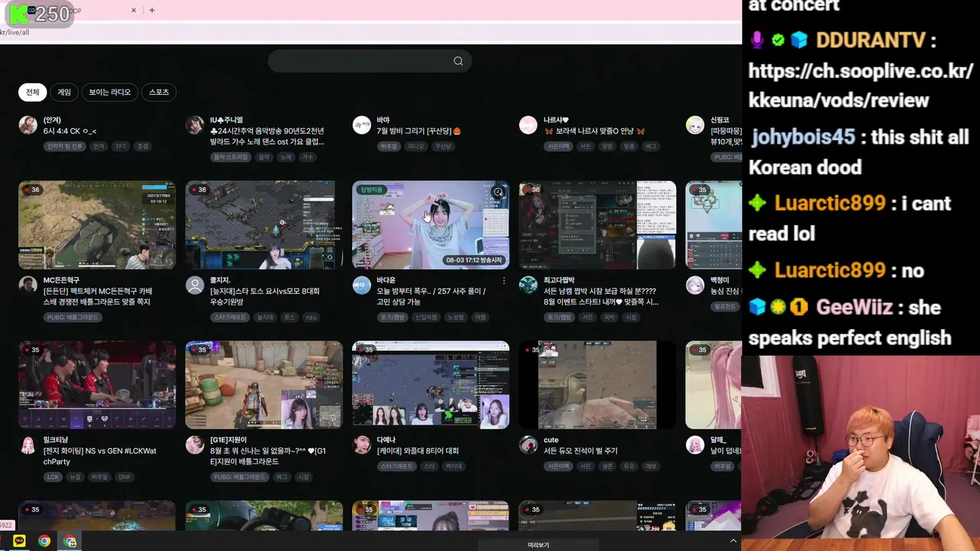Screen dimensions: 980x551
Task: Open 밀크티냥 LCK watch party thumbnail
Action: coord(97,385)
